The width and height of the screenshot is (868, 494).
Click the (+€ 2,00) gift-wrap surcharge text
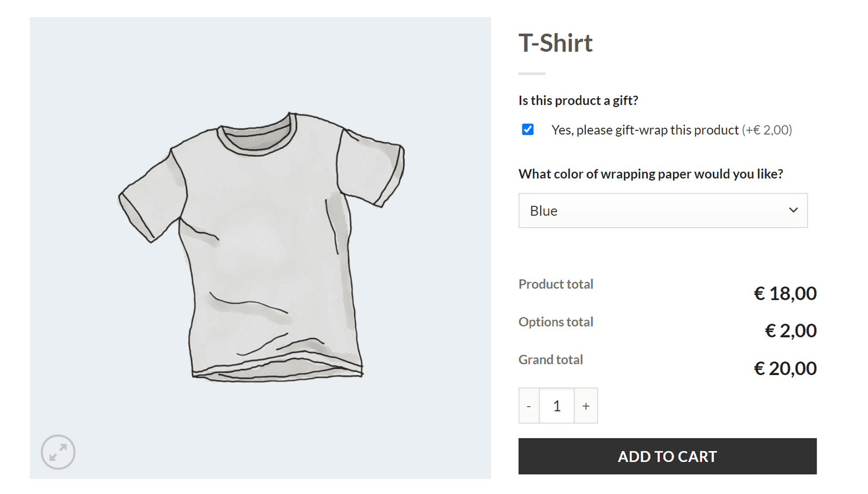tap(767, 130)
